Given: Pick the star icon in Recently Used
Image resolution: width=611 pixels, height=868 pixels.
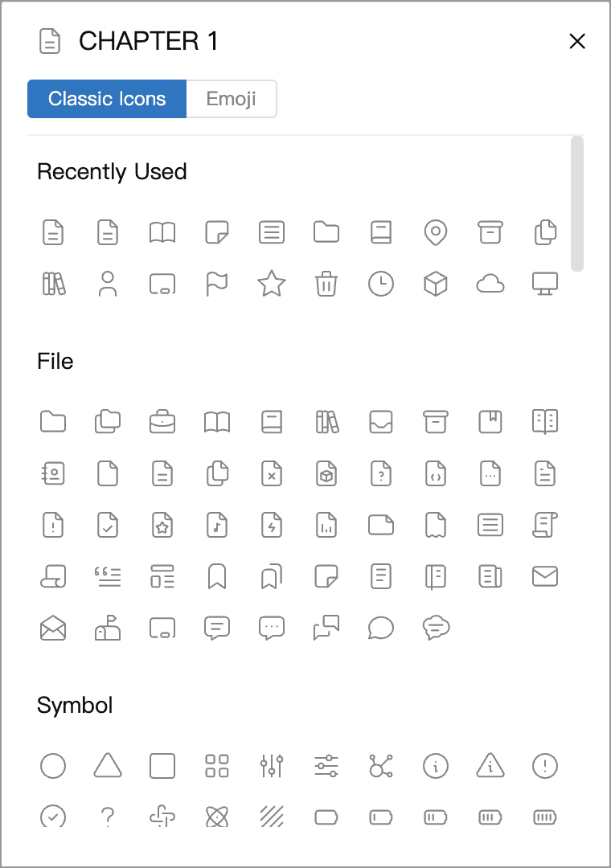Looking at the screenshot, I should point(272,284).
